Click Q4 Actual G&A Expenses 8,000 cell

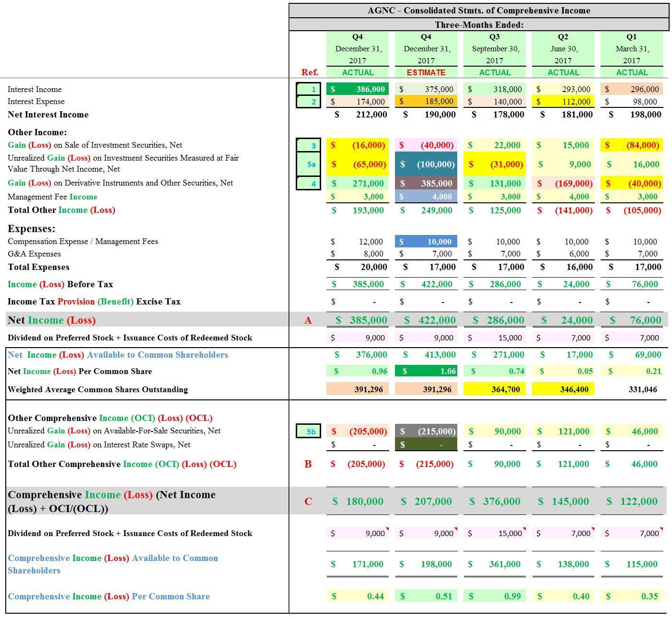coord(358,254)
